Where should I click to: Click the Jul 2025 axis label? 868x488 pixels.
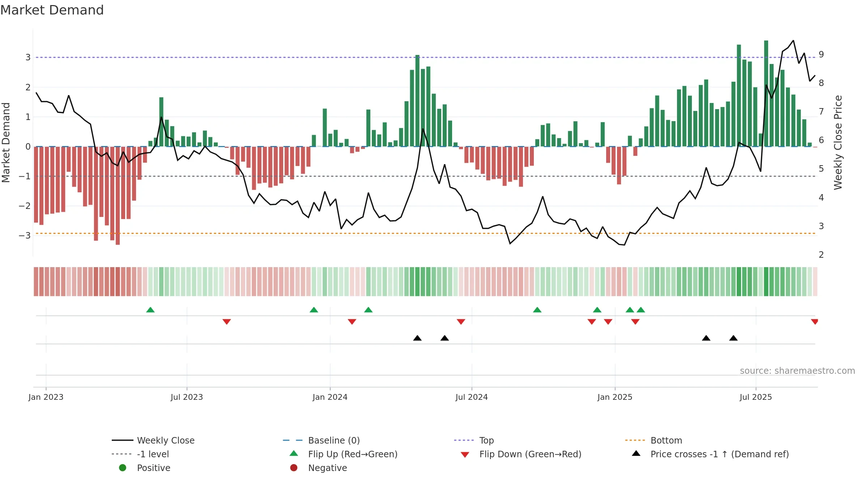(756, 397)
